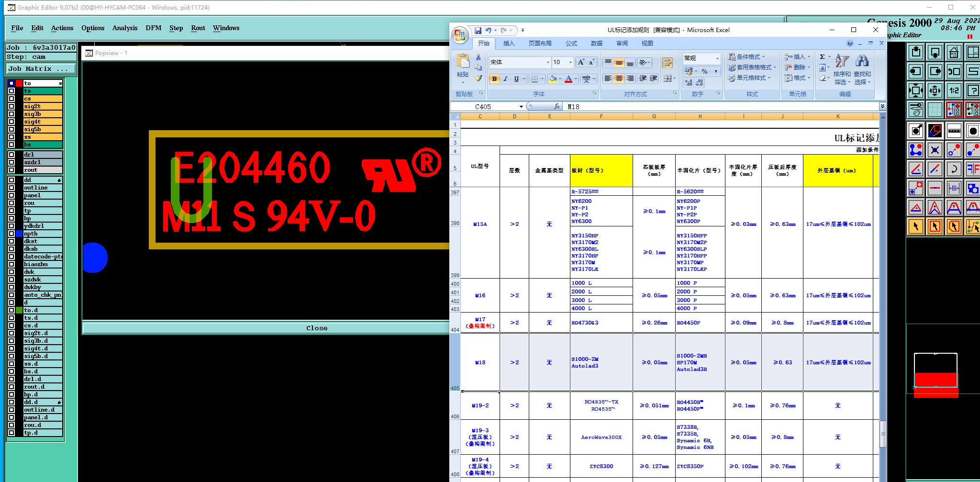Click the plain black arrow select icon
The image size is (980, 482).
916,226
